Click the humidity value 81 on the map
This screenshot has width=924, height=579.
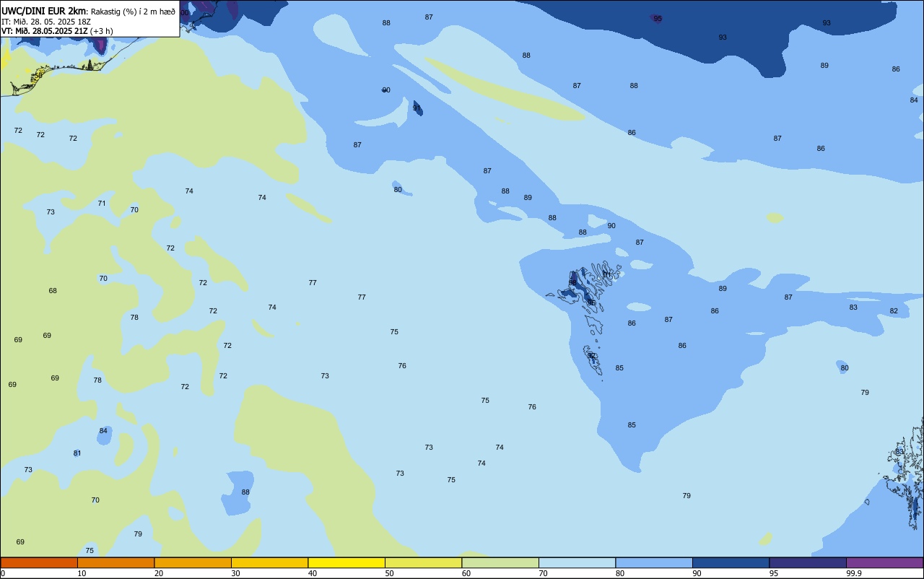pyautogui.click(x=77, y=453)
